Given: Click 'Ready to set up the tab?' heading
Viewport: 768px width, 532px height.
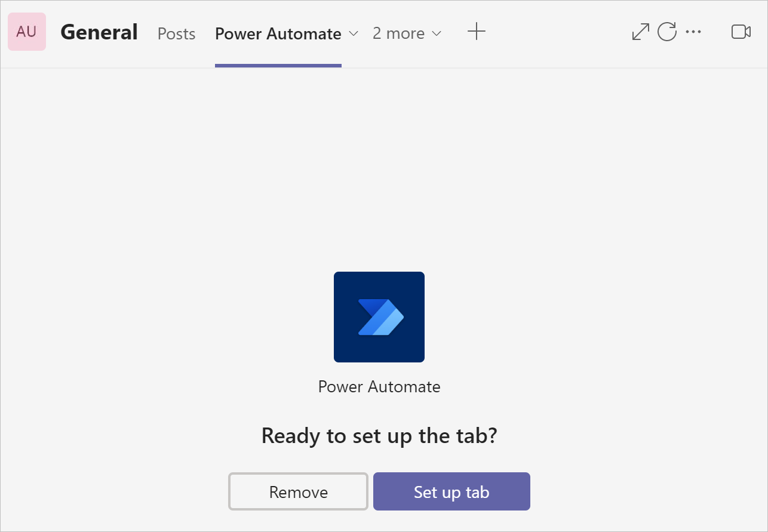Looking at the screenshot, I should [x=379, y=436].
